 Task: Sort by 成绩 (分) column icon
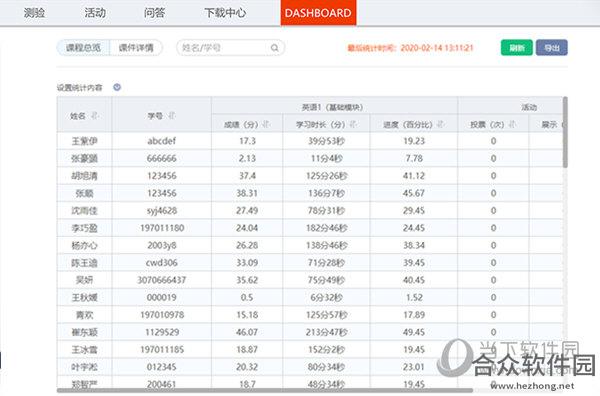(x=266, y=124)
